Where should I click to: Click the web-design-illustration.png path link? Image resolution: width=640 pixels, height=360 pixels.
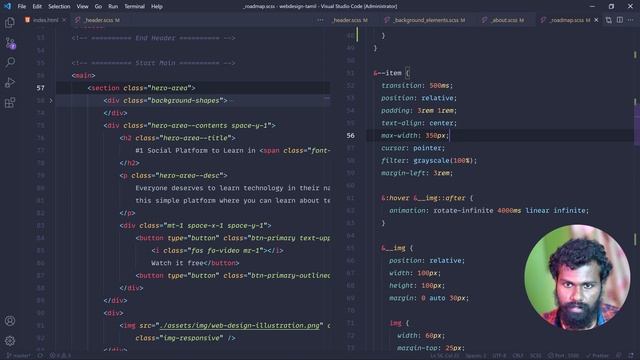(240, 326)
